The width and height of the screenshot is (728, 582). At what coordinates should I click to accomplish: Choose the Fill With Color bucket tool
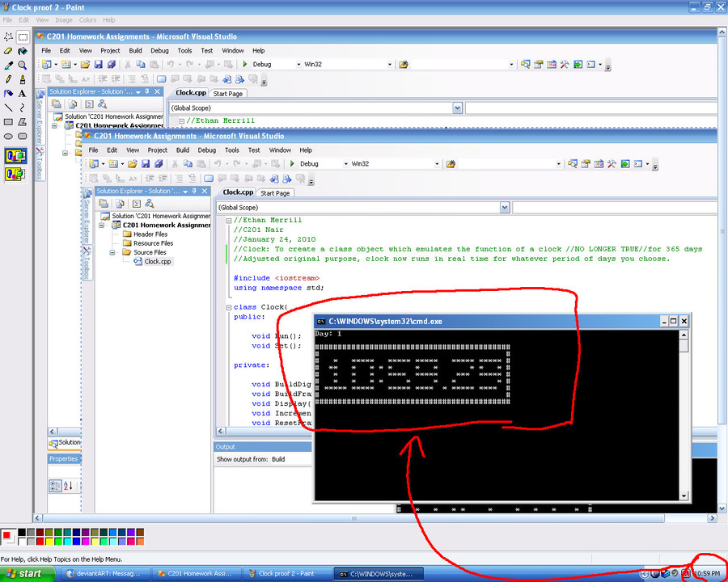(23, 51)
